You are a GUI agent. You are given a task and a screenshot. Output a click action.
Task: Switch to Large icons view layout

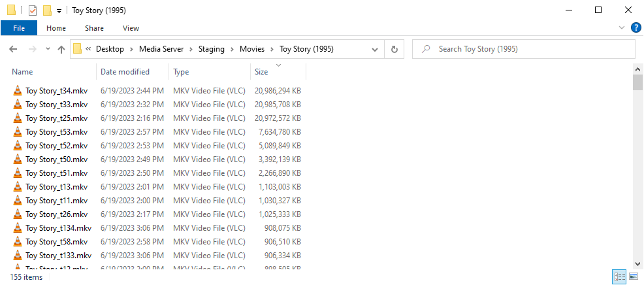coord(633,277)
